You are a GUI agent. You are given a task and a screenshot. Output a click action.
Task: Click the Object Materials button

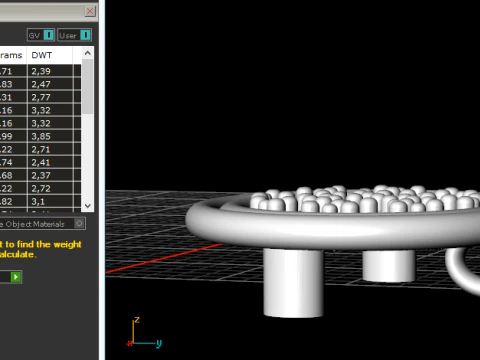click(x=42, y=224)
